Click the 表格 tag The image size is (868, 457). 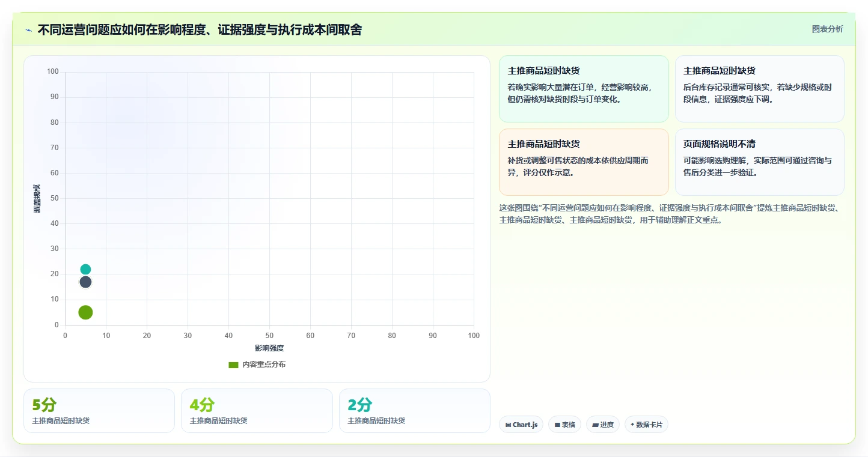pos(564,425)
